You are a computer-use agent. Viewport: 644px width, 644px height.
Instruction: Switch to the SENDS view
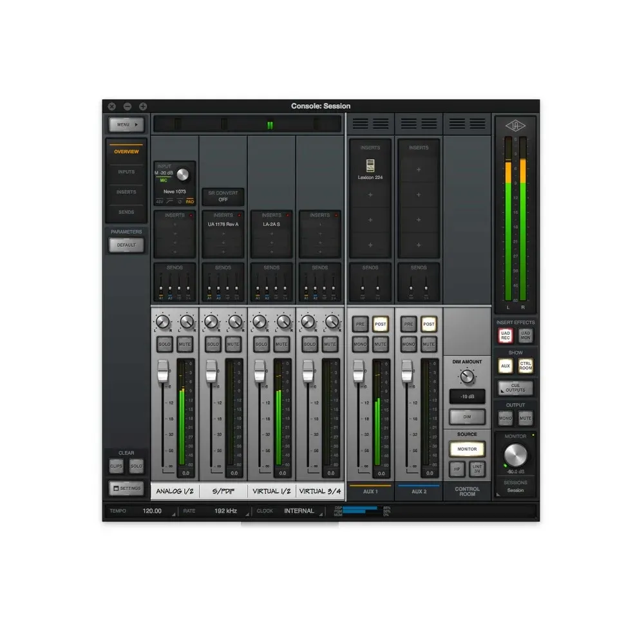pos(126,212)
